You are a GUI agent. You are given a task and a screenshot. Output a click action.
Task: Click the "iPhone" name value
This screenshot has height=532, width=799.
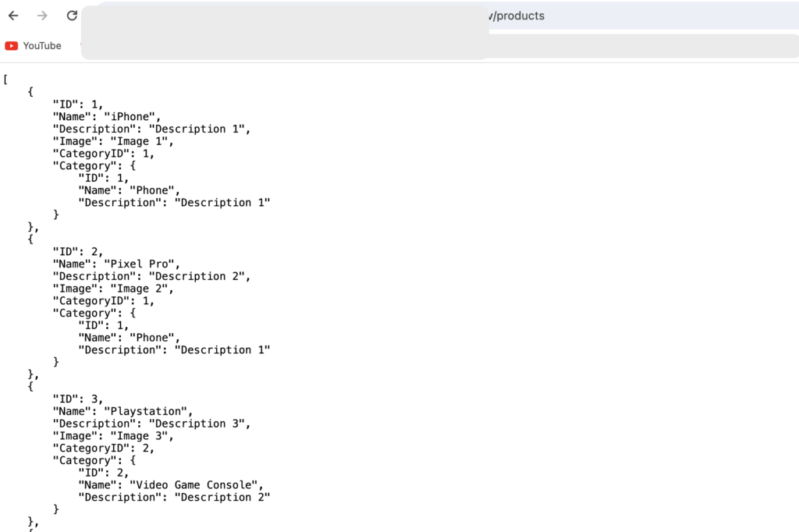coord(132,117)
